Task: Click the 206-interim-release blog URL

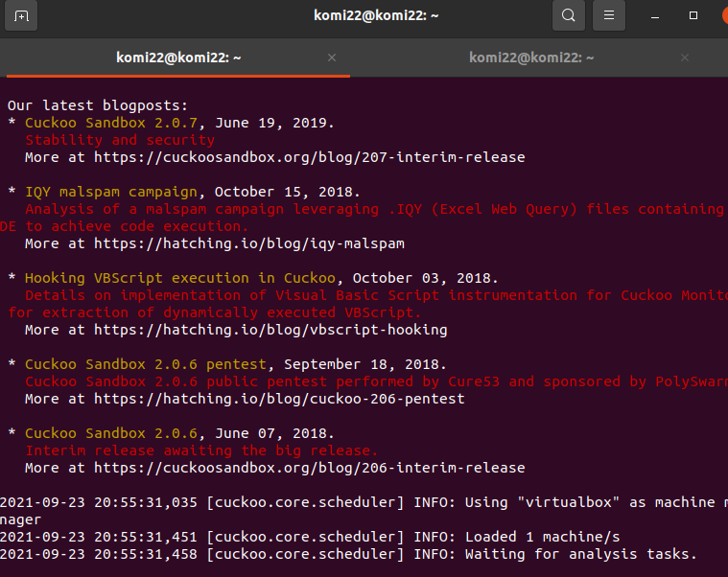Action: (309, 468)
